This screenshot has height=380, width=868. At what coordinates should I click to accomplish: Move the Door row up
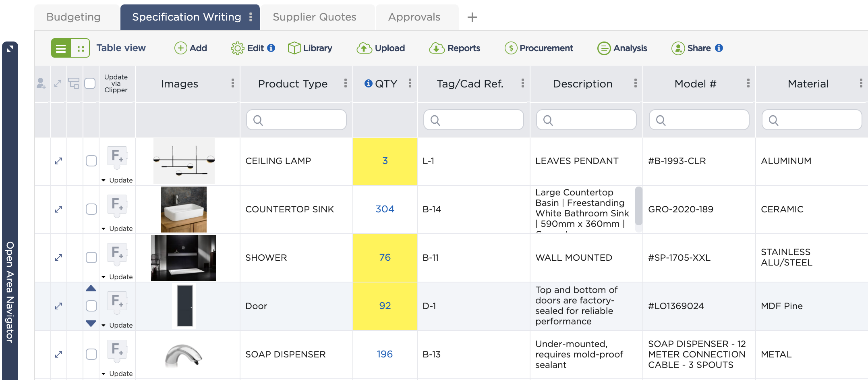pos(91,288)
